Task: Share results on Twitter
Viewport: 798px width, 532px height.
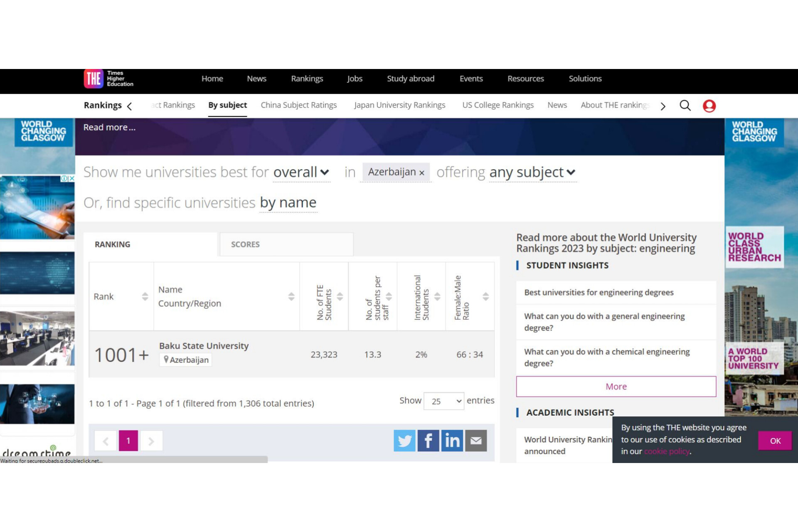Action: tap(404, 441)
